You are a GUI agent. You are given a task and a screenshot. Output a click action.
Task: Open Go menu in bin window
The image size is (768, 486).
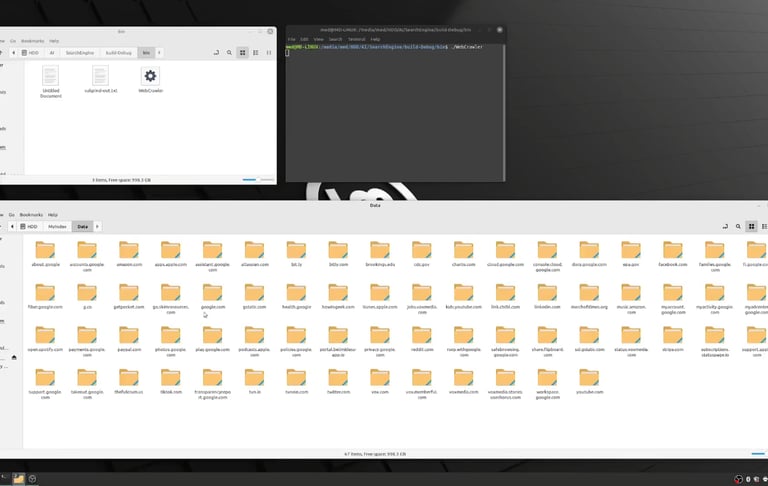[13, 41]
